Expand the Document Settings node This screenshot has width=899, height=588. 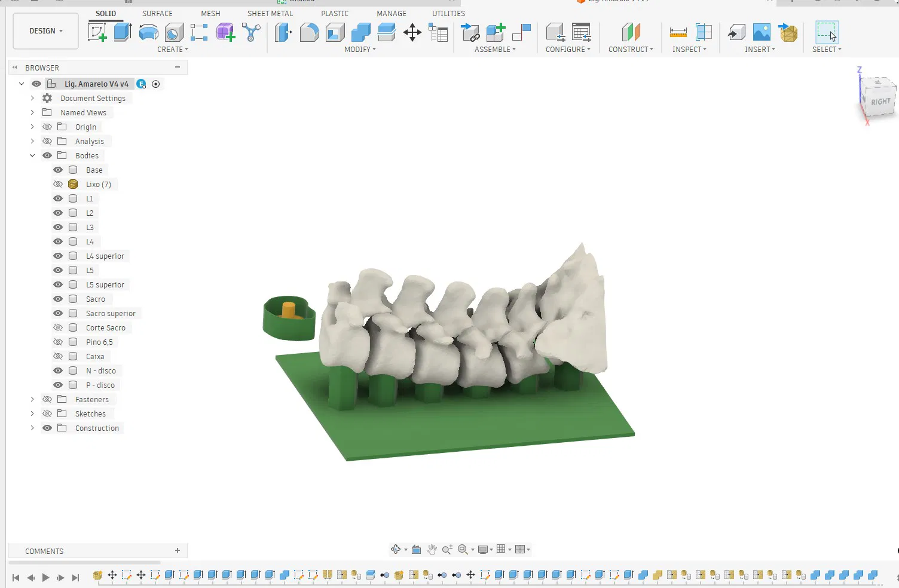32,98
